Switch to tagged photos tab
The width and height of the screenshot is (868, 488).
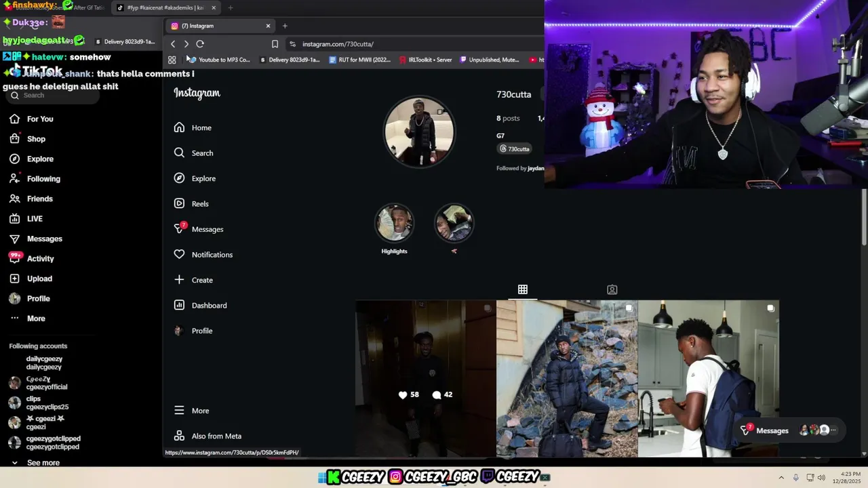tap(612, 289)
